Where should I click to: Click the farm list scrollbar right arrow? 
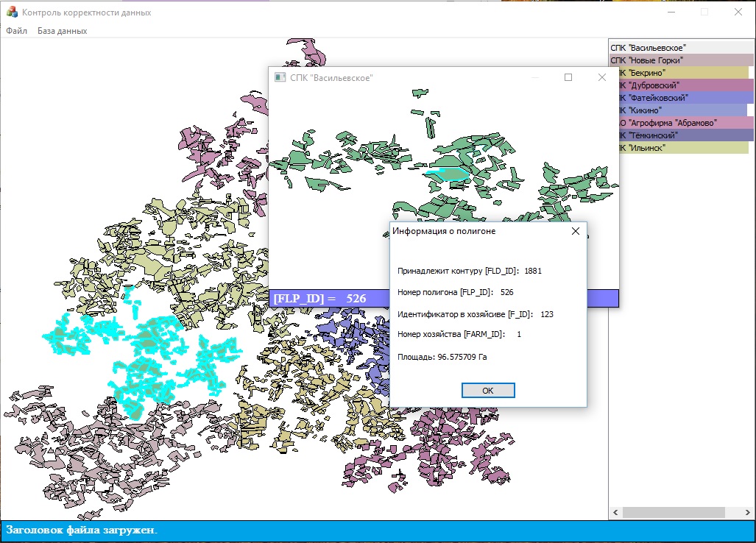tap(748, 512)
